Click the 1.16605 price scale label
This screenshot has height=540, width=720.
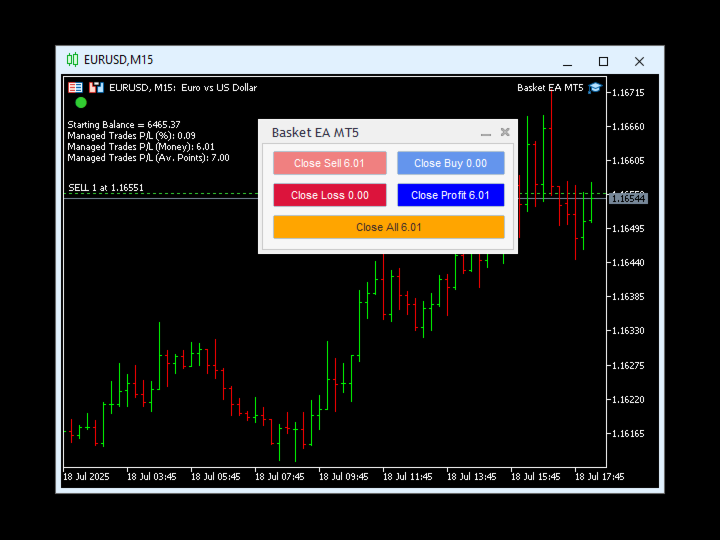628,161
